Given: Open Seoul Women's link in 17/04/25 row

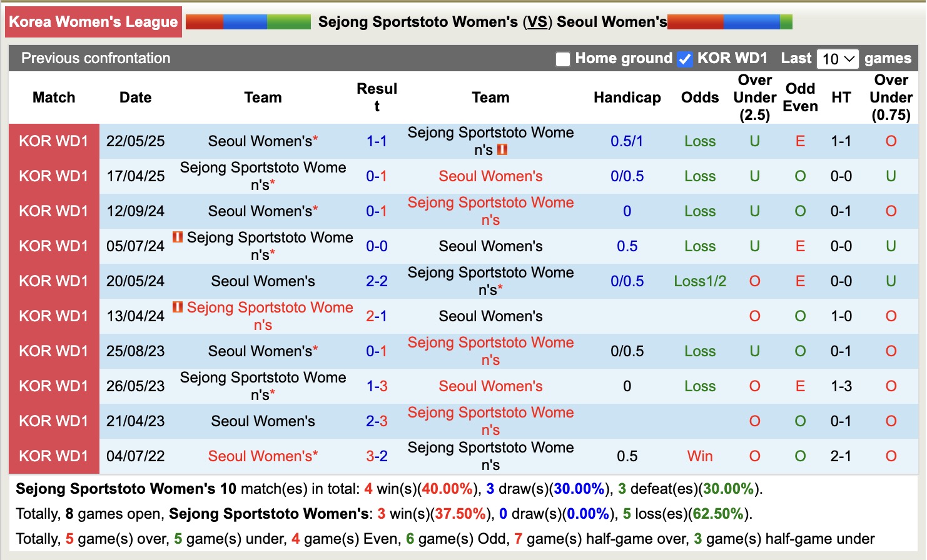Looking at the screenshot, I should 490,176.
